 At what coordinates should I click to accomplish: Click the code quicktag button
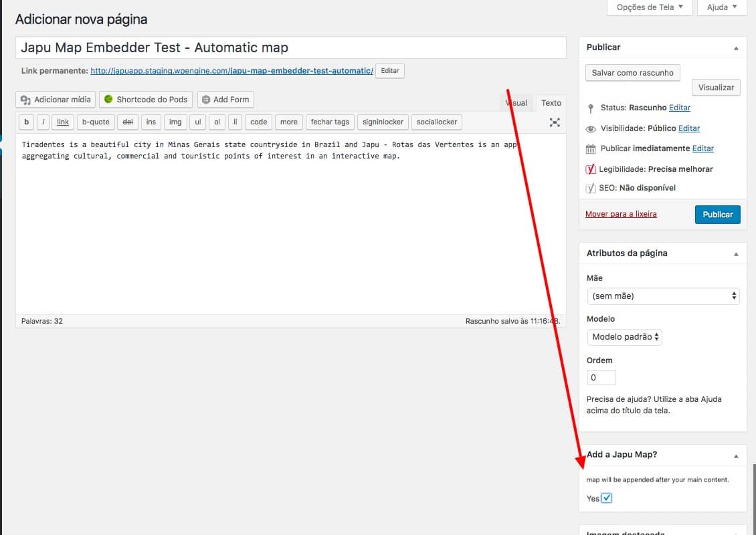[258, 122]
